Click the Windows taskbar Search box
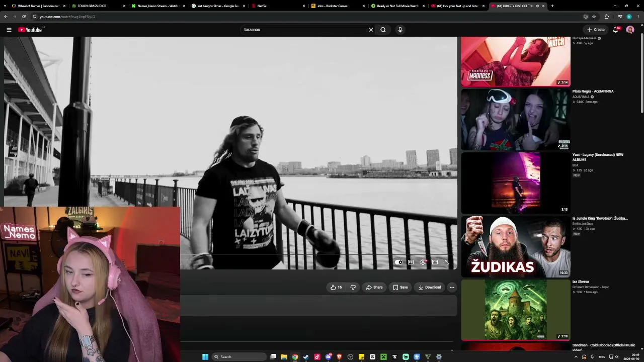Screen dimensions: 644x362 pyautogui.click(x=239, y=357)
